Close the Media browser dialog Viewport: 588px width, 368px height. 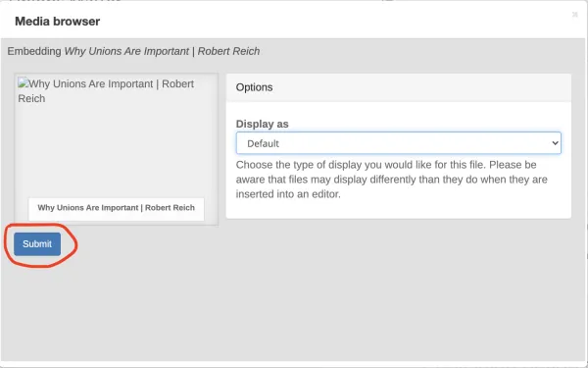574,15
